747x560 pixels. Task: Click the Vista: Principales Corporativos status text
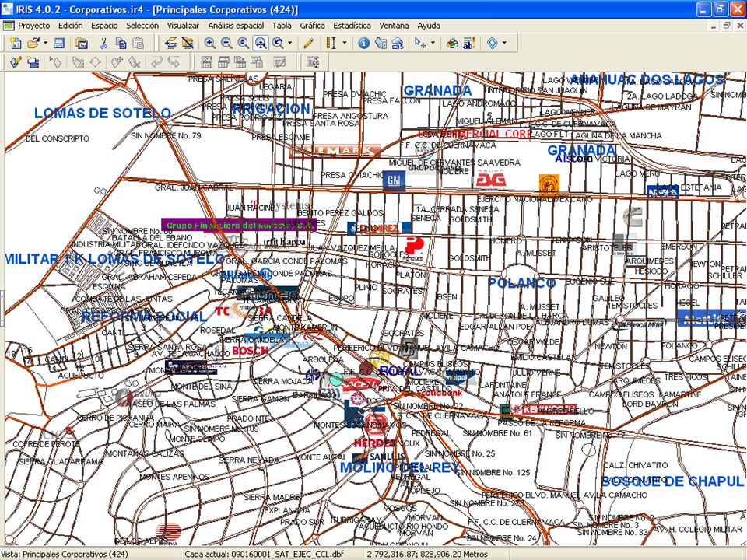click(65, 555)
